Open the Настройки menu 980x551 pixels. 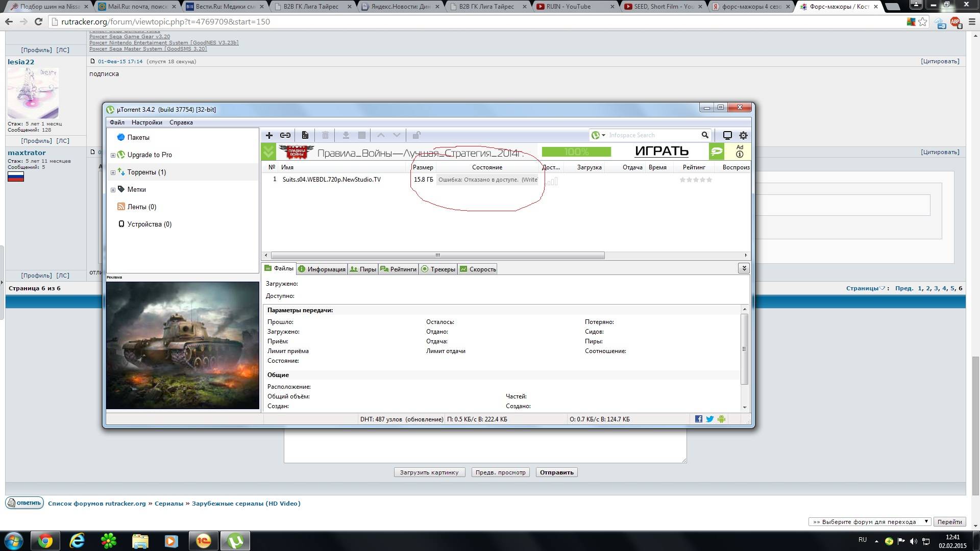[146, 122]
